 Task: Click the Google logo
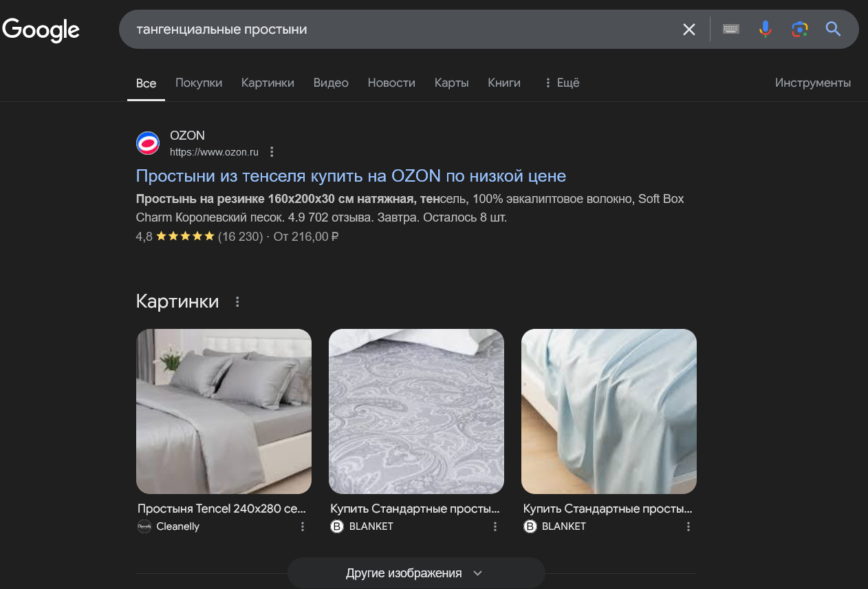tap(41, 30)
